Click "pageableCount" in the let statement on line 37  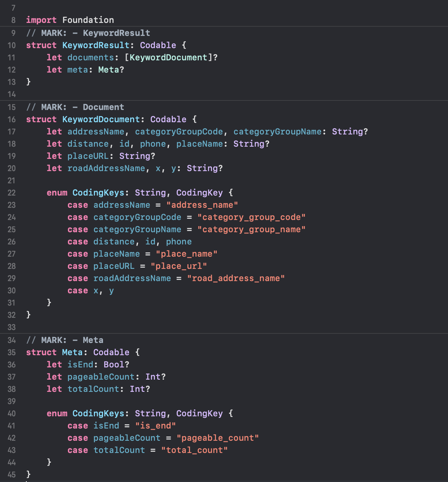pyautogui.click(x=101, y=377)
